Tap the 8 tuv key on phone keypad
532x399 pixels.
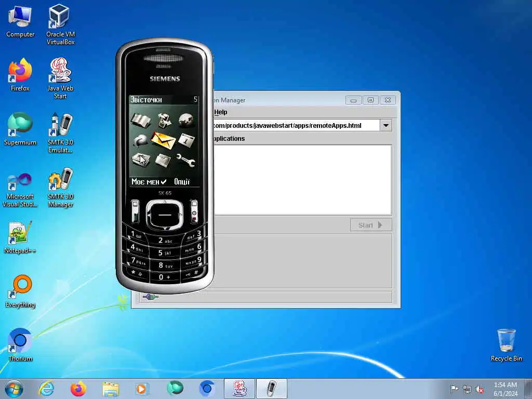tap(165, 265)
